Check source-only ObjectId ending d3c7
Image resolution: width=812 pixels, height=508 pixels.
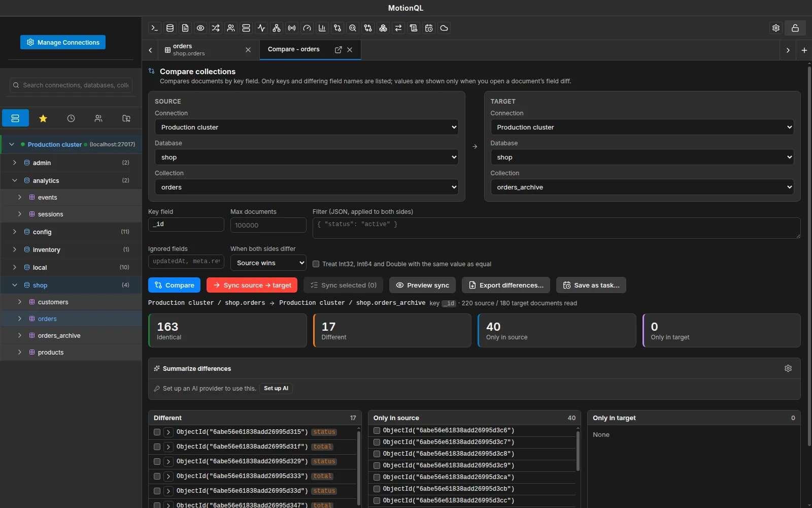pyautogui.click(x=377, y=442)
